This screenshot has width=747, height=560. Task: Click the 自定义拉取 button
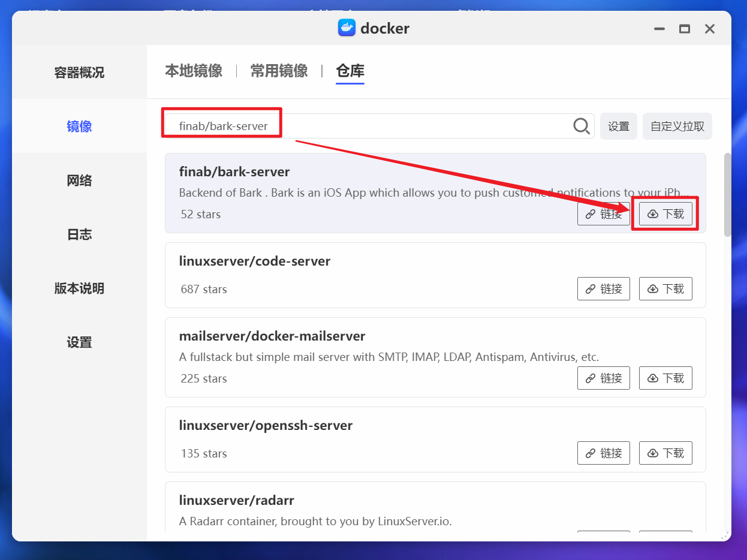point(677,127)
